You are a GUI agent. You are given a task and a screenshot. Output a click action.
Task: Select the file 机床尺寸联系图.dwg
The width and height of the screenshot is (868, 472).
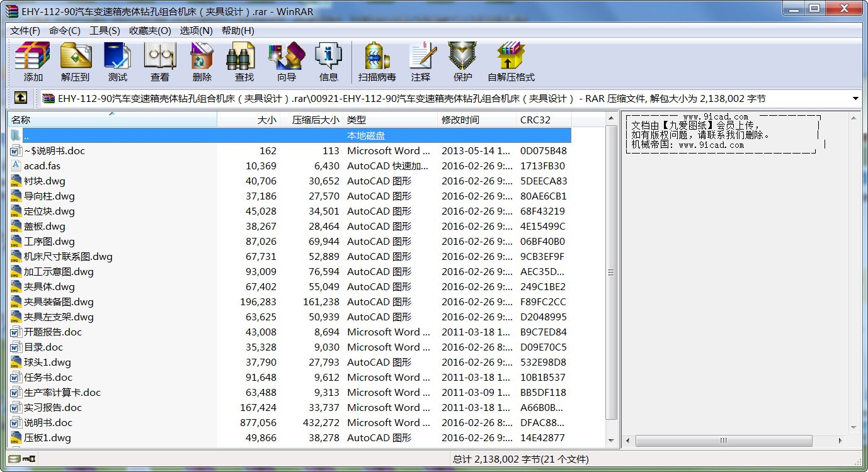[68, 256]
